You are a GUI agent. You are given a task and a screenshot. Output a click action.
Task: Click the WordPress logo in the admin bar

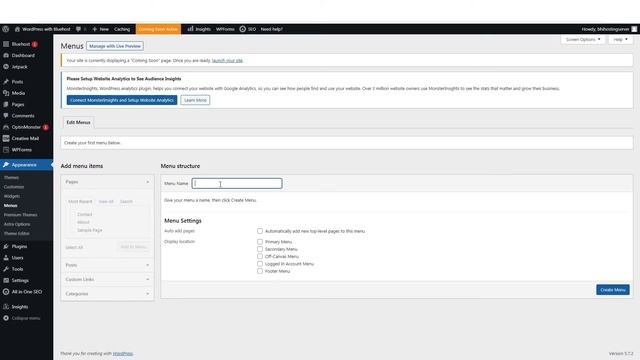click(6, 29)
